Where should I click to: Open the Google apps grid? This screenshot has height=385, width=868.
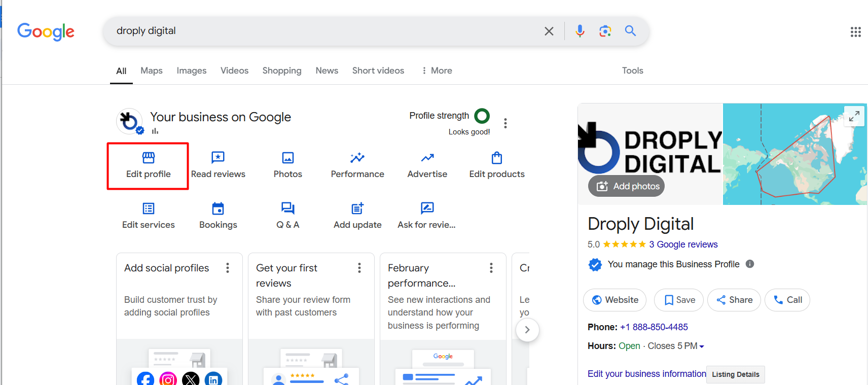point(855,32)
